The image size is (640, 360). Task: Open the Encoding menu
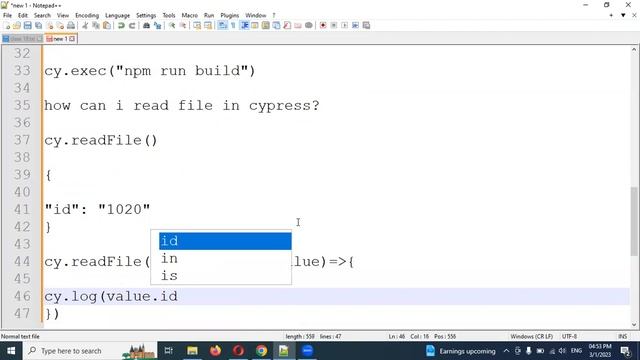87,16
